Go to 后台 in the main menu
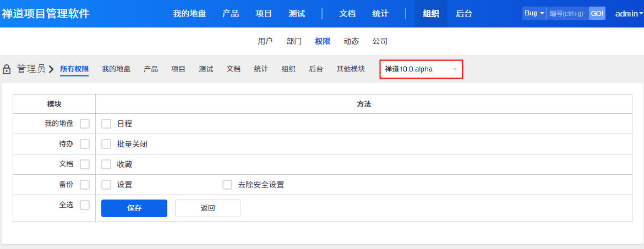 coord(464,14)
